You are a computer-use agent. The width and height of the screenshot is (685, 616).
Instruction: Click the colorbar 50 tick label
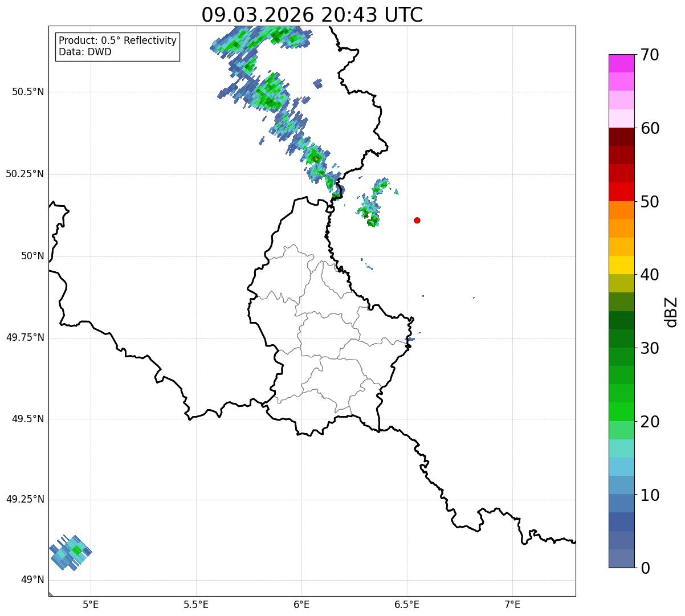tap(650, 202)
